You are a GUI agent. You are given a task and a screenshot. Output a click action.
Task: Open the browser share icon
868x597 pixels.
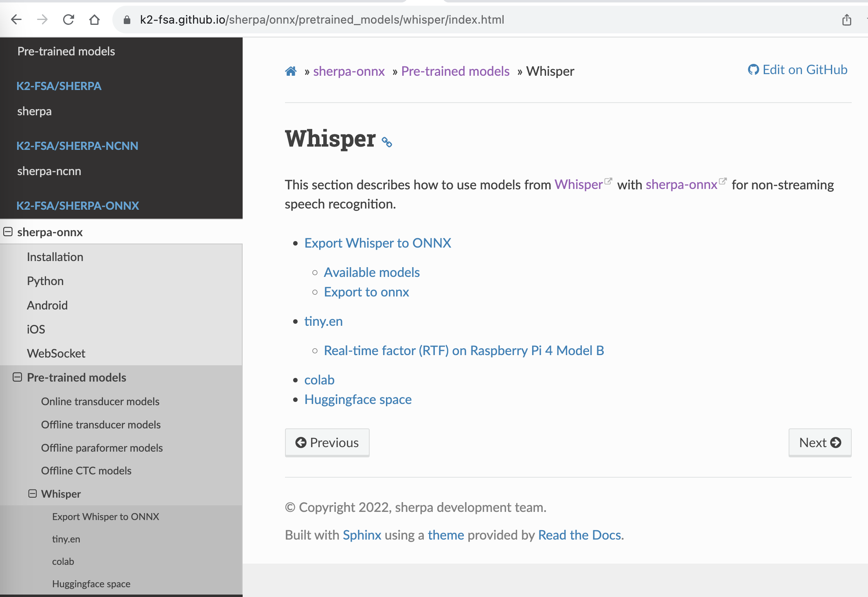848,19
